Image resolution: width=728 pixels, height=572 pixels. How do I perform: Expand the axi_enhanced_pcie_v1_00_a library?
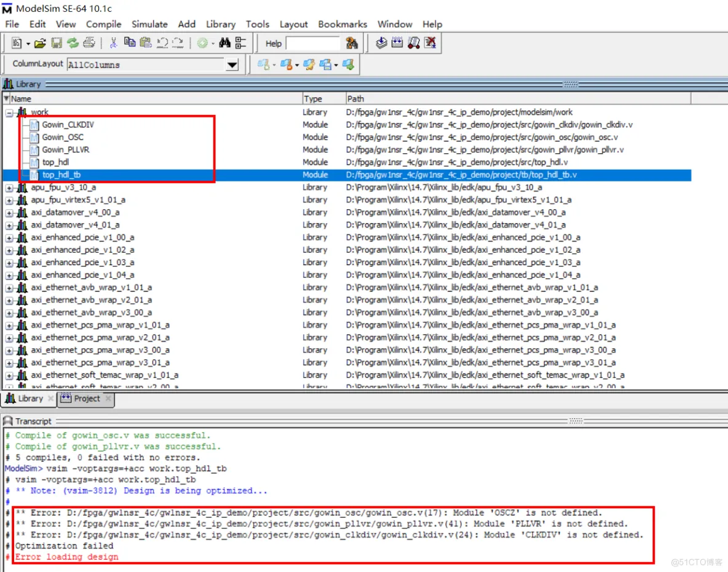click(x=9, y=237)
